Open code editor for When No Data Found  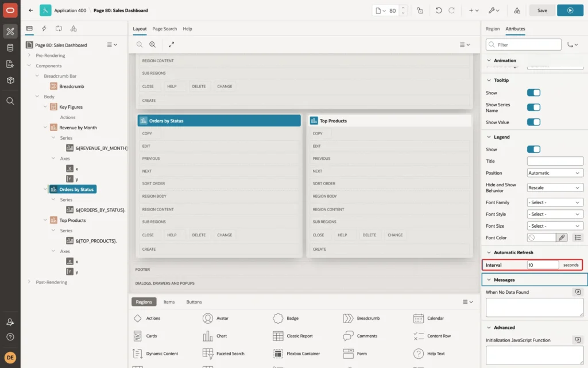click(x=578, y=292)
